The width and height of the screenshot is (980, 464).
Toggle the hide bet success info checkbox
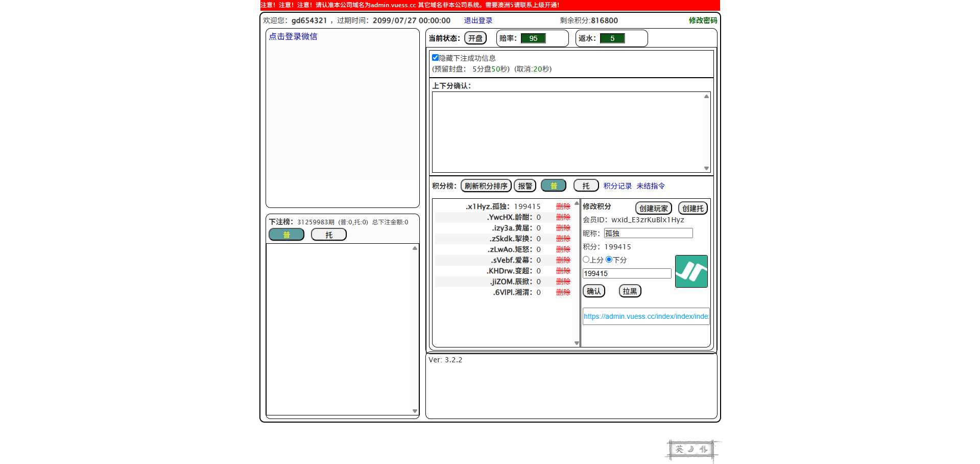coord(435,58)
